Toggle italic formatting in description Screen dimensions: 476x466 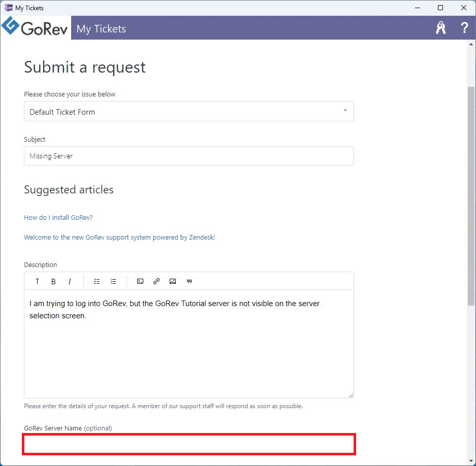click(x=70, y=281)
